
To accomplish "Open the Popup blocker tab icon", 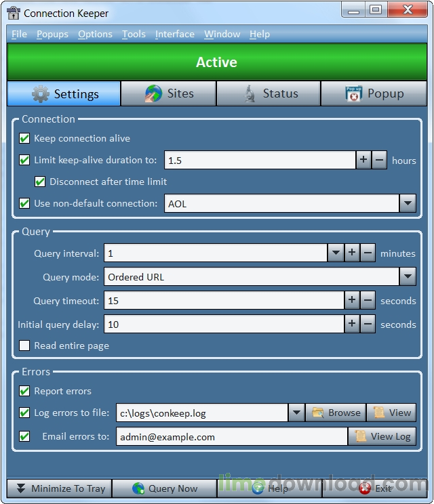I will tap(354, 94).
